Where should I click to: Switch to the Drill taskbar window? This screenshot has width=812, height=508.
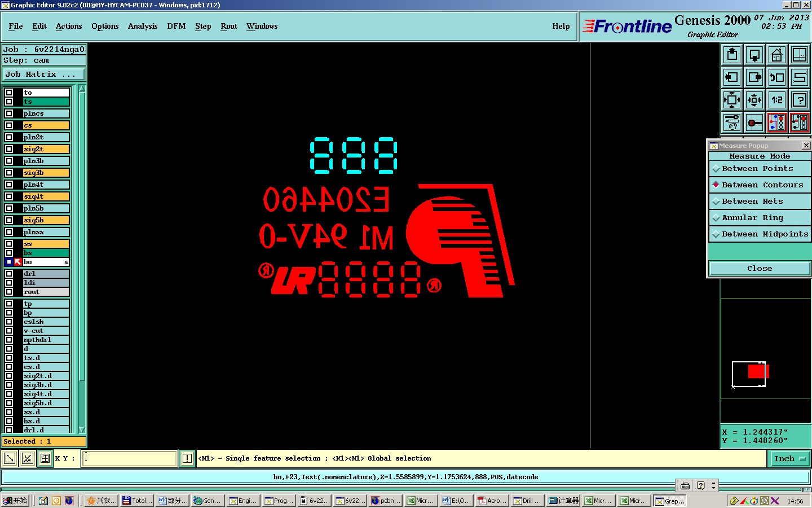click(x=527, y=501)
